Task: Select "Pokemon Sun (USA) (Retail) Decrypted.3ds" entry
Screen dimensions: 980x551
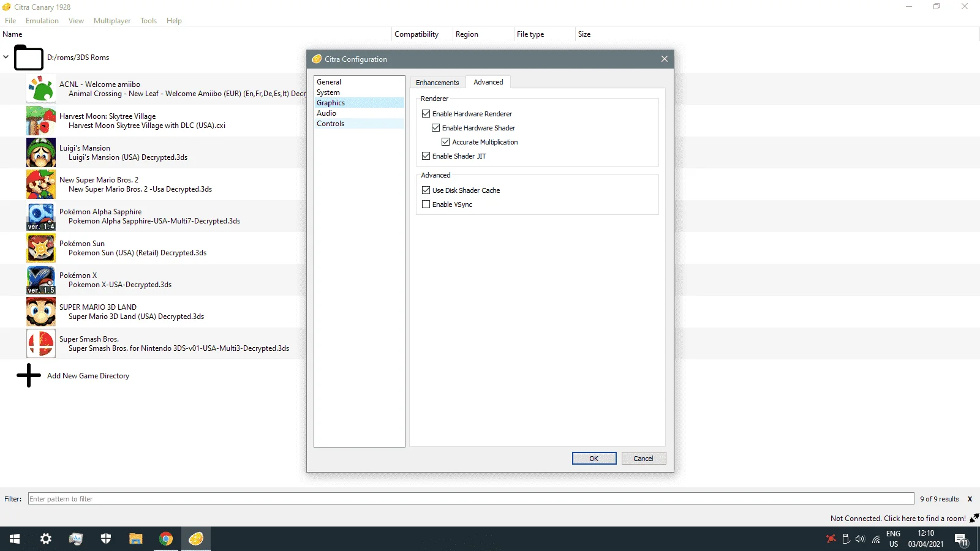Action: (137, 253)
